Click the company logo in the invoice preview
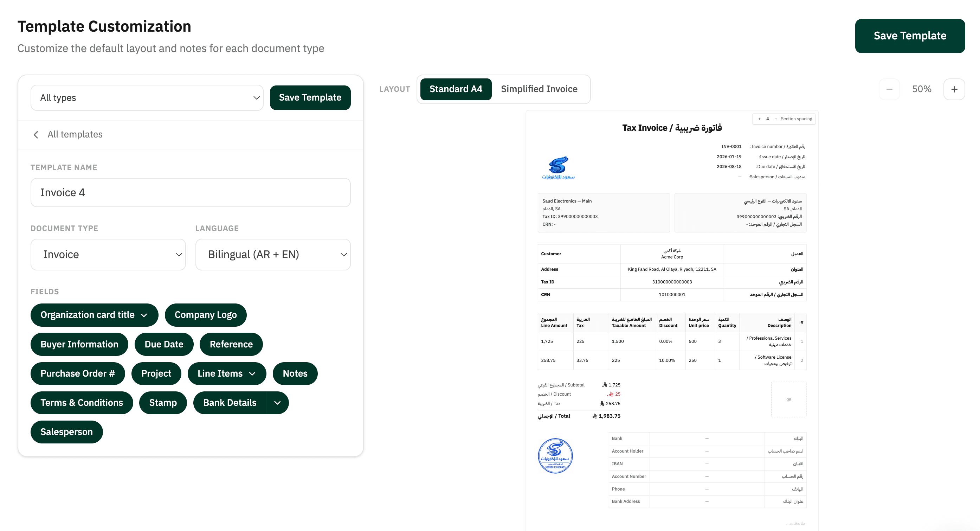 tap(558, 168)
